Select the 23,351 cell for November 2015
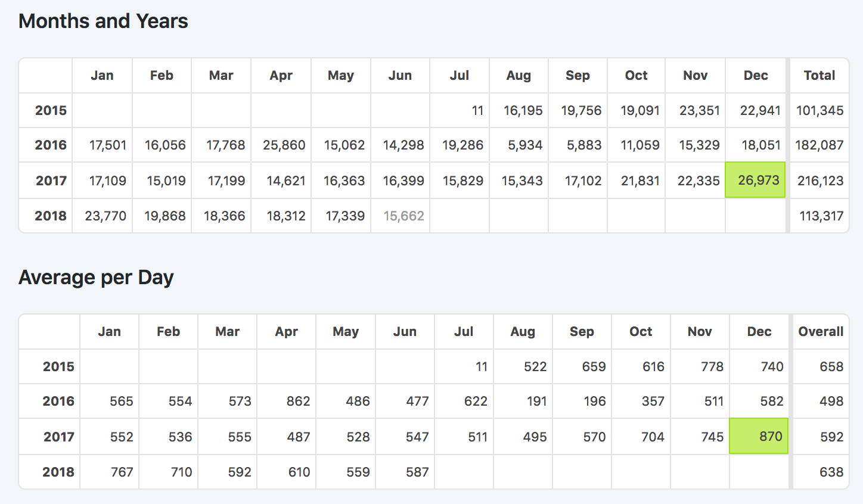 (699, 110)
